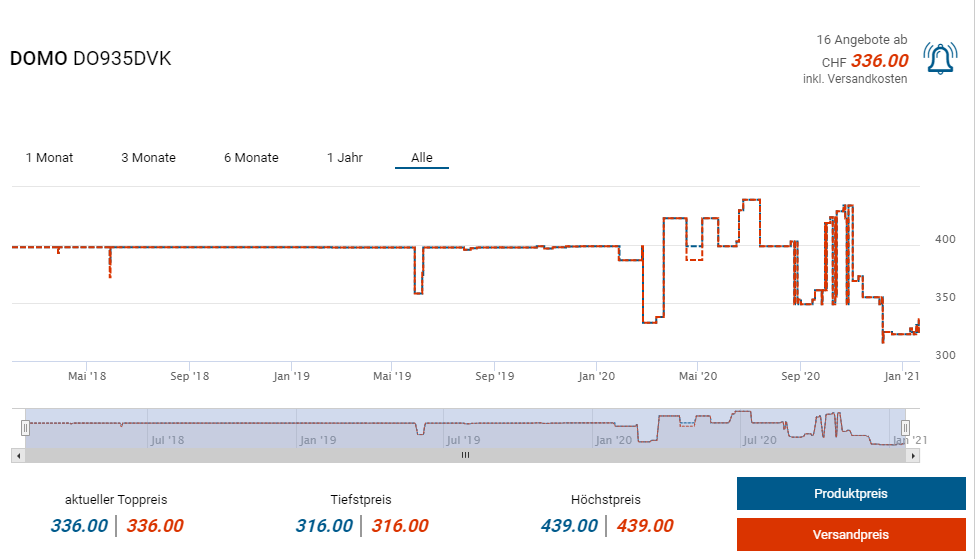Click the 16 Angebote ab text

coord(861,40)
